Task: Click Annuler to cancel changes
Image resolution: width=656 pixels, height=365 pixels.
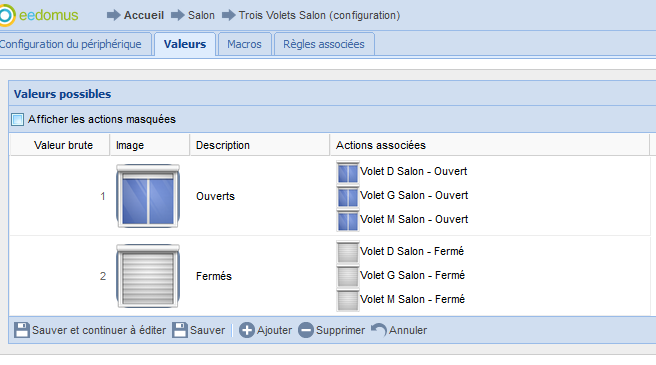Action: coord(399,330)
